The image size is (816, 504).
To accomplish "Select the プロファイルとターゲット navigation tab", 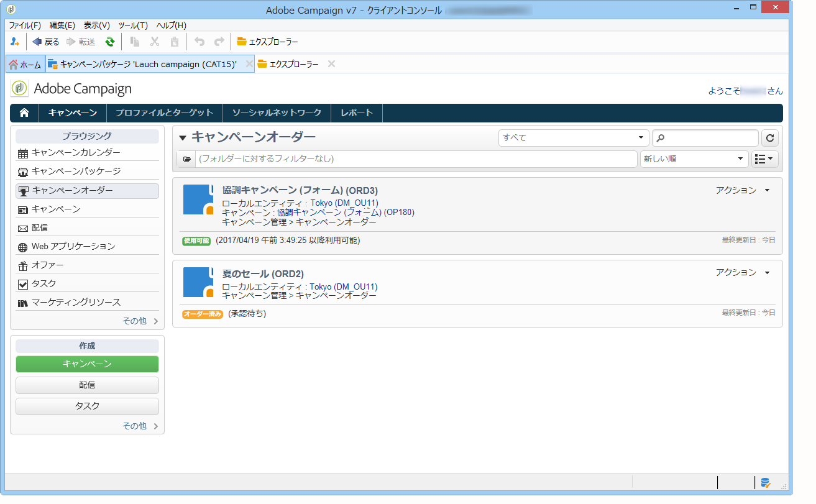I will coord(164,113).
